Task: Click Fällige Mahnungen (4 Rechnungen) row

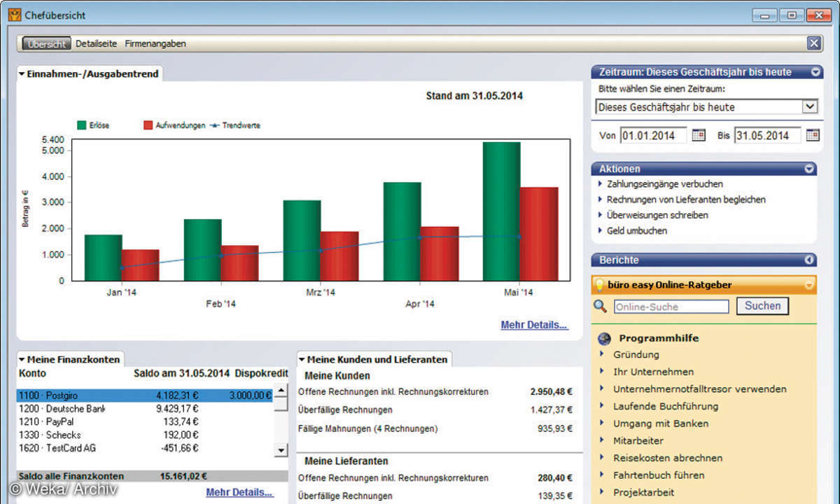Action: point(435,428)
